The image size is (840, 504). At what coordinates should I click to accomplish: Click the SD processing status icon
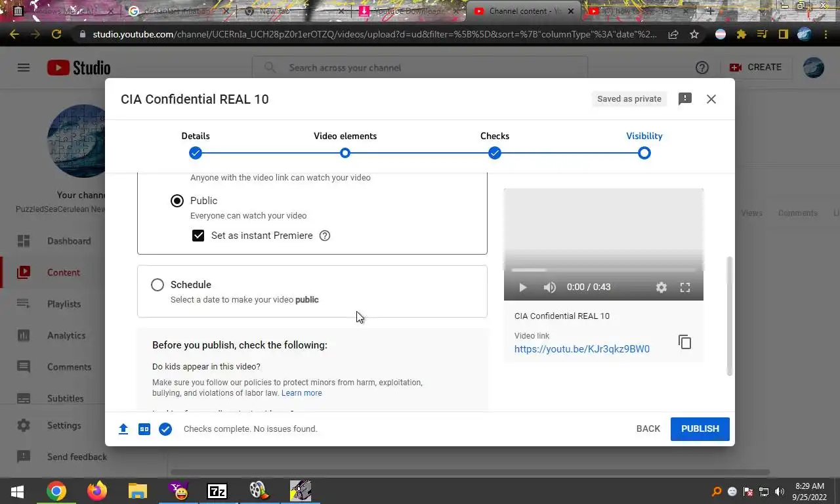point(144,429)
